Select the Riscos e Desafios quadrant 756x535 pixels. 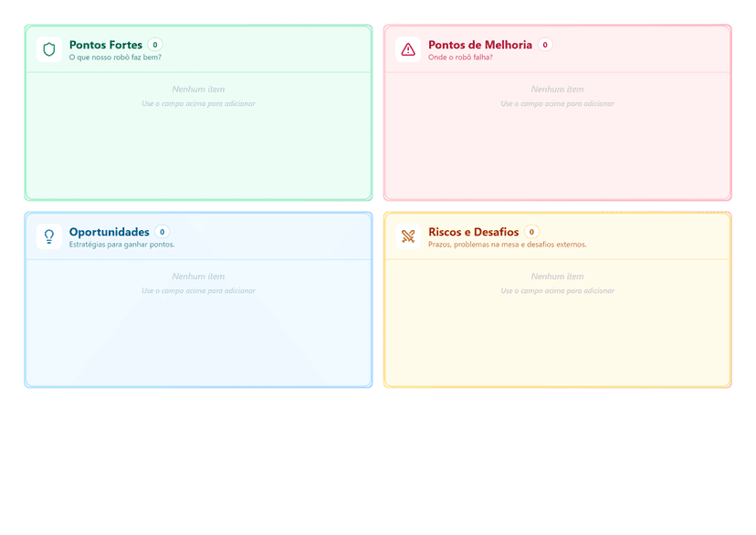click(557, 301)
